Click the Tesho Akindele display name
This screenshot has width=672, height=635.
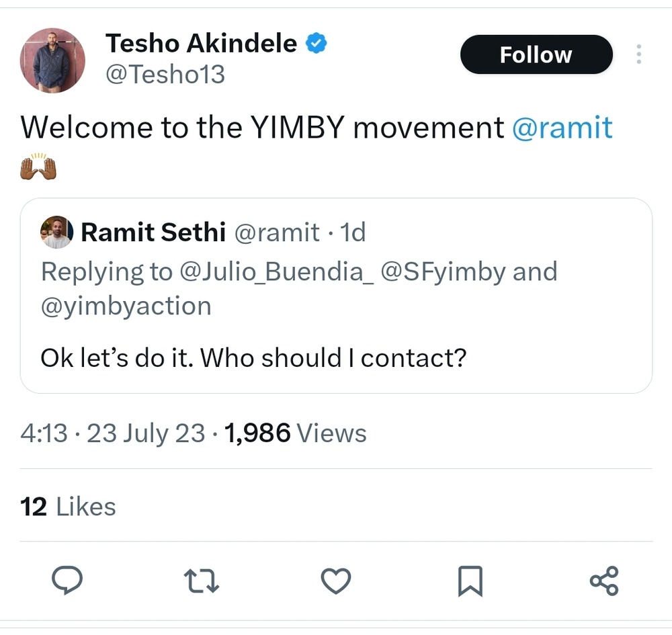pyautogui.click(x=201, y=44)
